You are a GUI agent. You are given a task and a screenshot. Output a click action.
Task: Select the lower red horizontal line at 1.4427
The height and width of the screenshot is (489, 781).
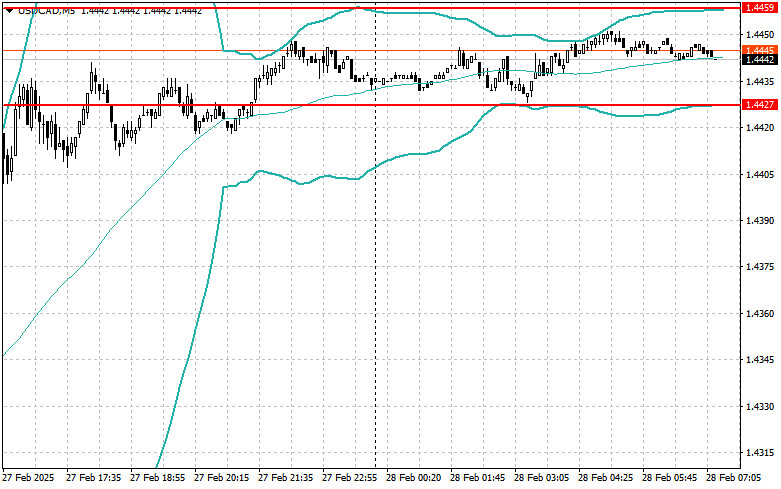tap(371, 105)
